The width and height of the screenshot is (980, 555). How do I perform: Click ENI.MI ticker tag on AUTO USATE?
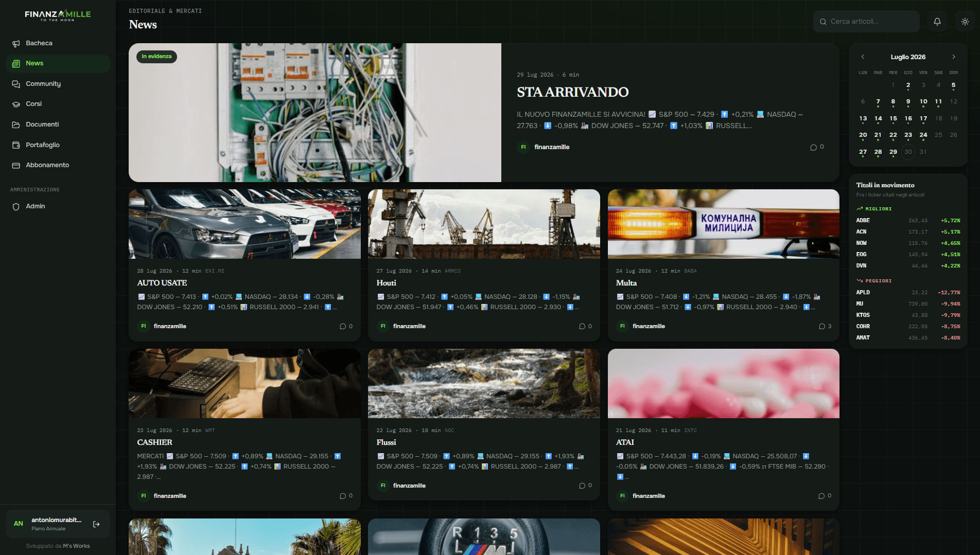[215, 271]
